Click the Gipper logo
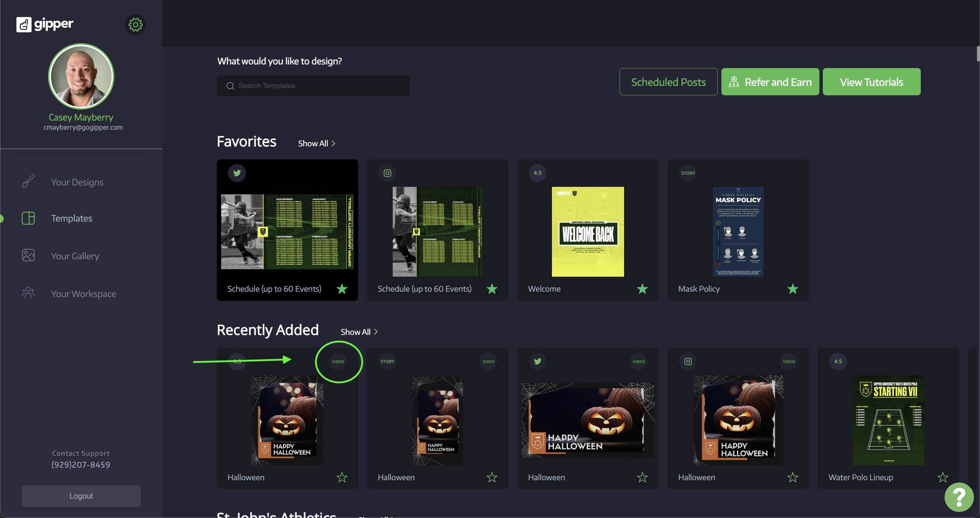 45,25
